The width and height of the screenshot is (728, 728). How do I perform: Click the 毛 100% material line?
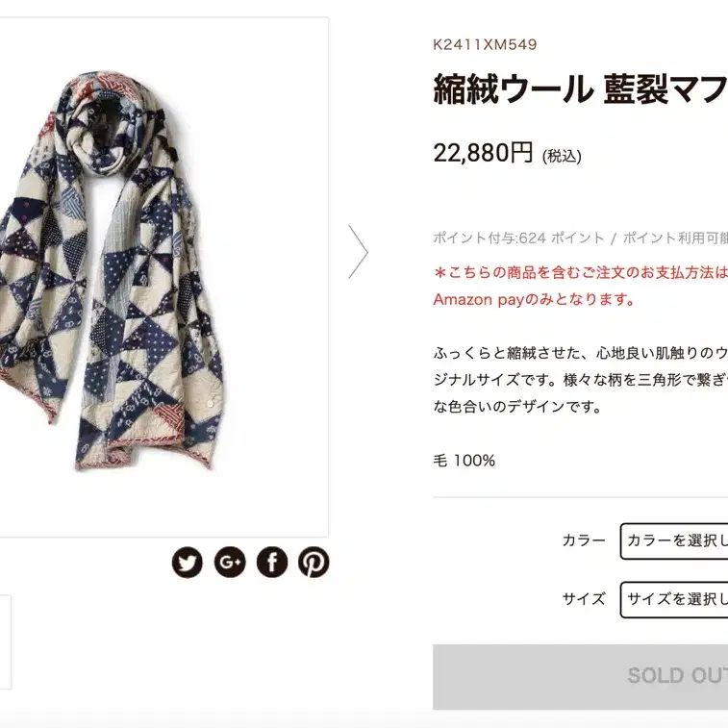tap(464, 461)
